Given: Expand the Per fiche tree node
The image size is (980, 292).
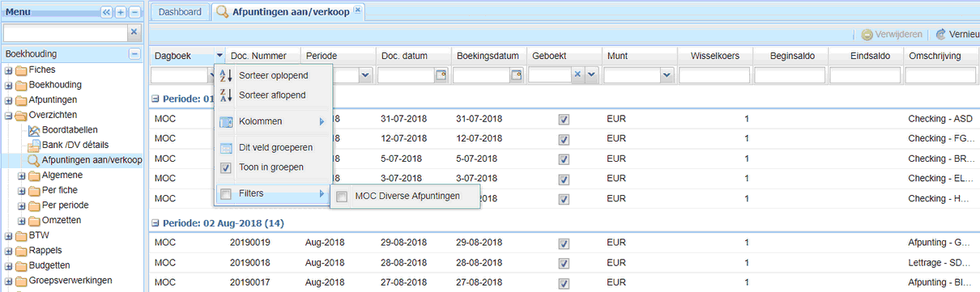Looking at the screenshot, I should (x=22, y=190).
